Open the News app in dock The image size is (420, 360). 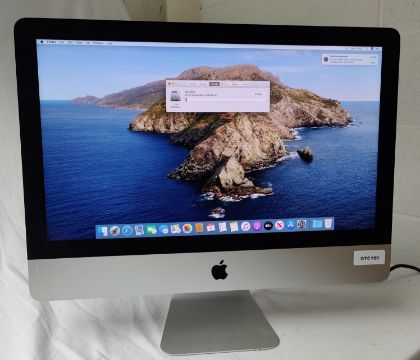[x=279, y=225]
